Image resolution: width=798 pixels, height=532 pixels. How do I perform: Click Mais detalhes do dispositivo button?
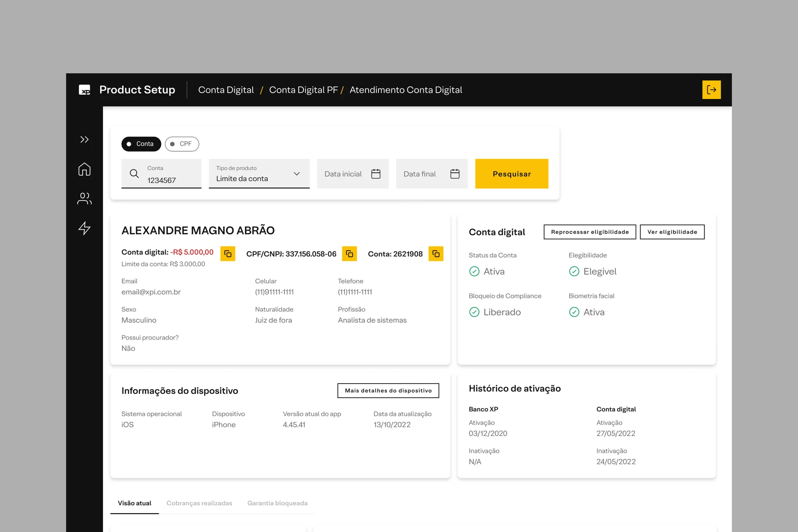(x=388, y=391)
